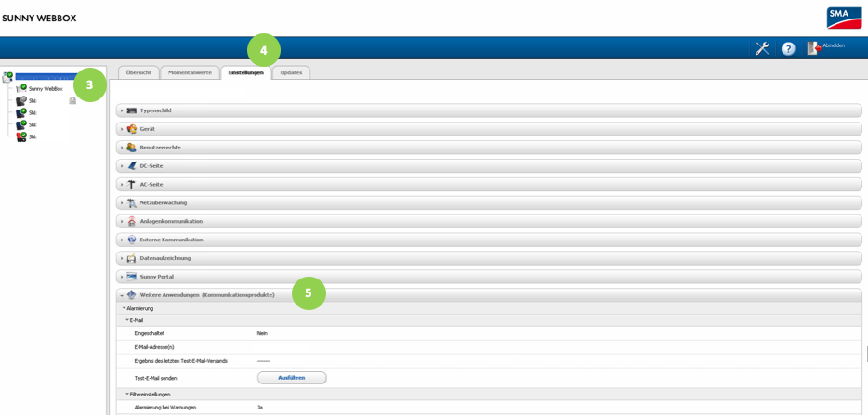
Task: Select the highlighted root plant node in tree
Action: tap(45, 77)
